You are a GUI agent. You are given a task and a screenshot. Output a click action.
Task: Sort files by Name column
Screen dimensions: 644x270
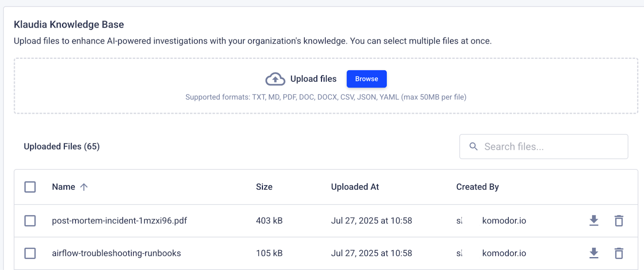64,187
